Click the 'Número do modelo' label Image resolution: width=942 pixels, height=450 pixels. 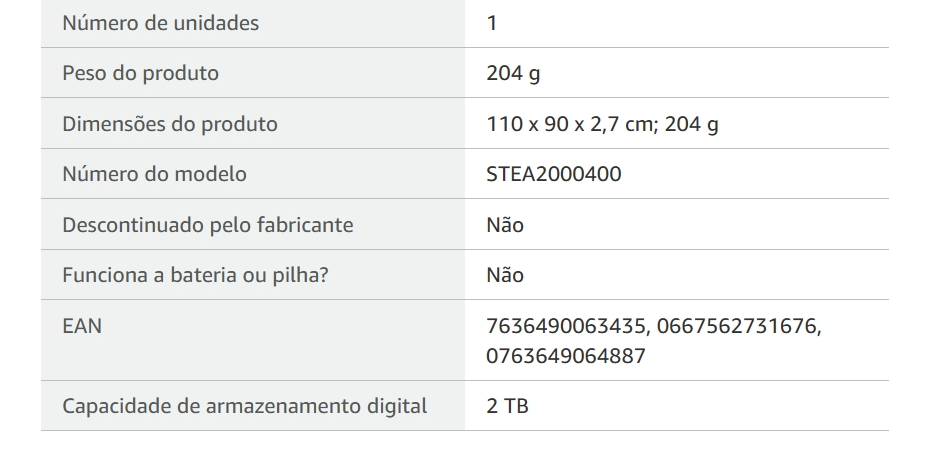pyautogui.click(x=154, y=174)
